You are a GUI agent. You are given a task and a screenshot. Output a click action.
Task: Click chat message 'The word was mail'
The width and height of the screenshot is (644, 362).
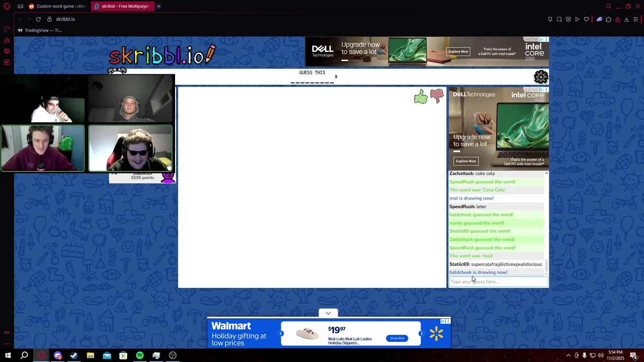point(471,256)
